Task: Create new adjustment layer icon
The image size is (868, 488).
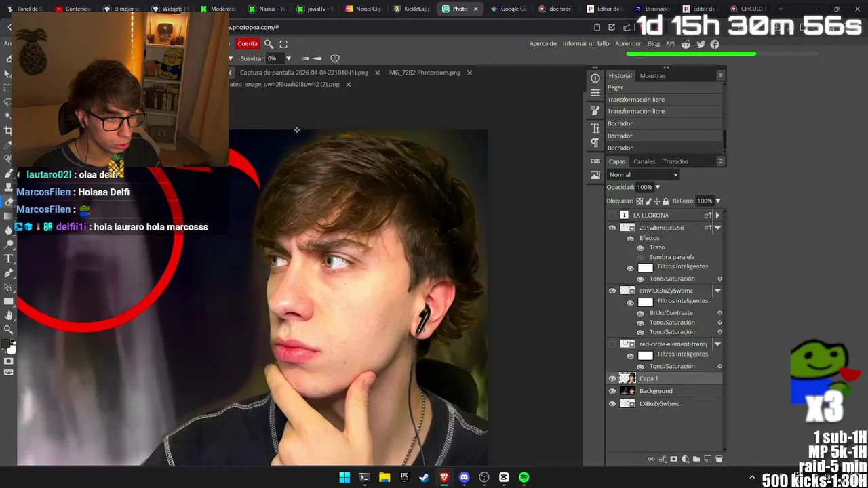Action: 685,459
